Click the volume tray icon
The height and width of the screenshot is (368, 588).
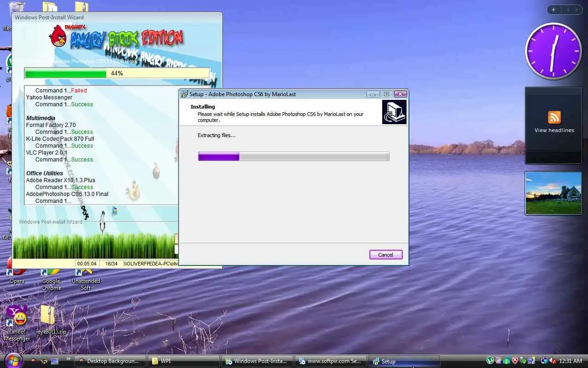553,361
